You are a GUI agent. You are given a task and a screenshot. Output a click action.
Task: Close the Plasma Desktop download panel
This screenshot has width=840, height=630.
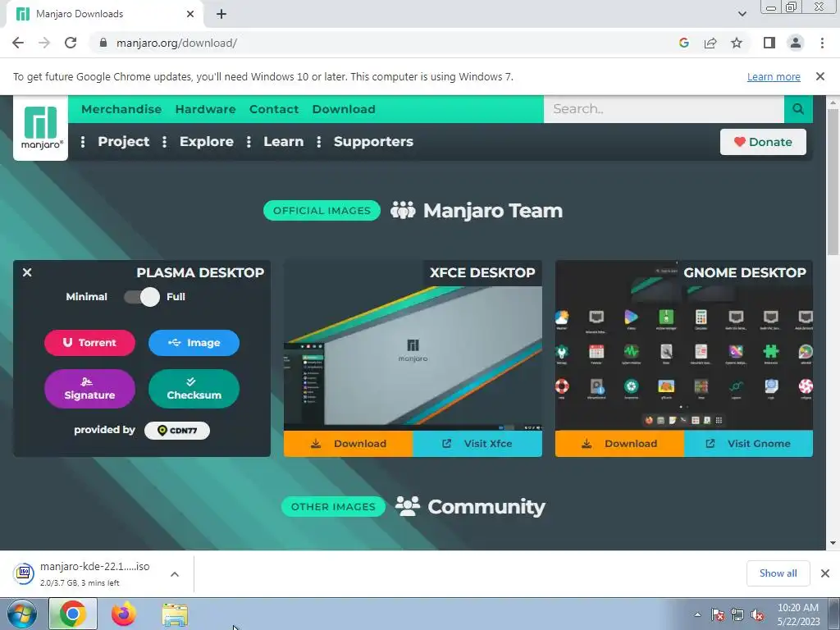[27, 272]
